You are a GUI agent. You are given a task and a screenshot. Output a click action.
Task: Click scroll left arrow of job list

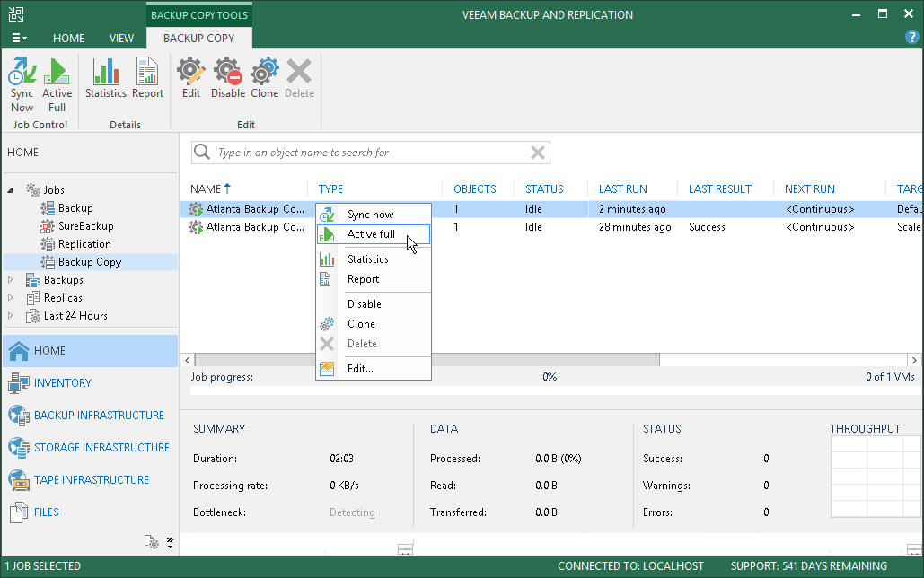188,360
